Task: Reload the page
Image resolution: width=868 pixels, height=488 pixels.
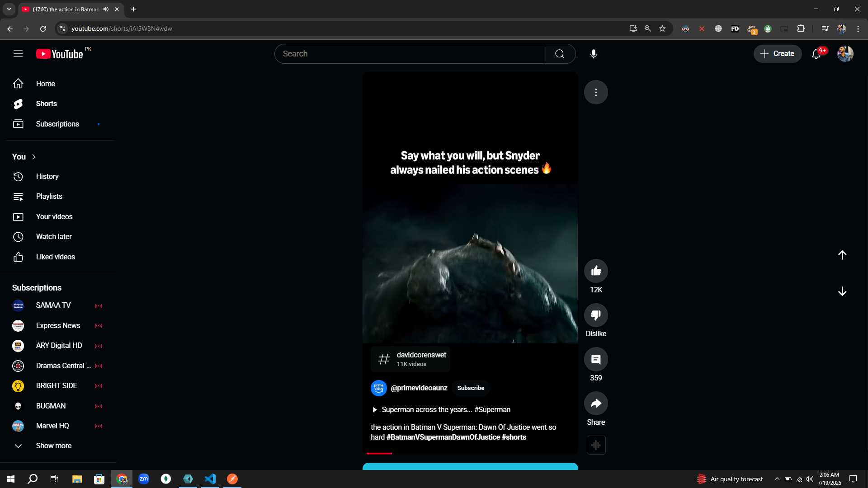Action: click(x=43, y=28)
